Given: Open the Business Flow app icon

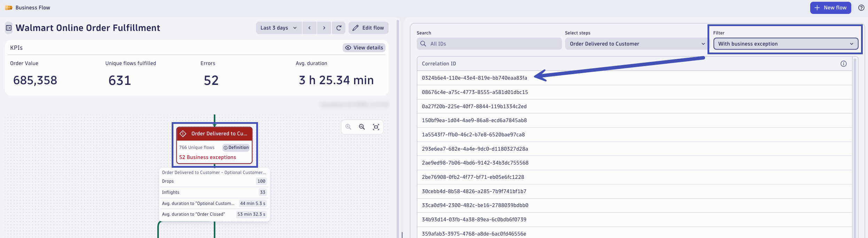Looking at the screenshot, I should pos(9,8).
